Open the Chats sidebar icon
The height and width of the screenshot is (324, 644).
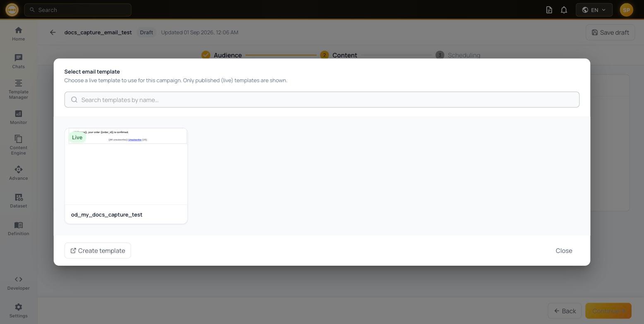coord(18,62)
